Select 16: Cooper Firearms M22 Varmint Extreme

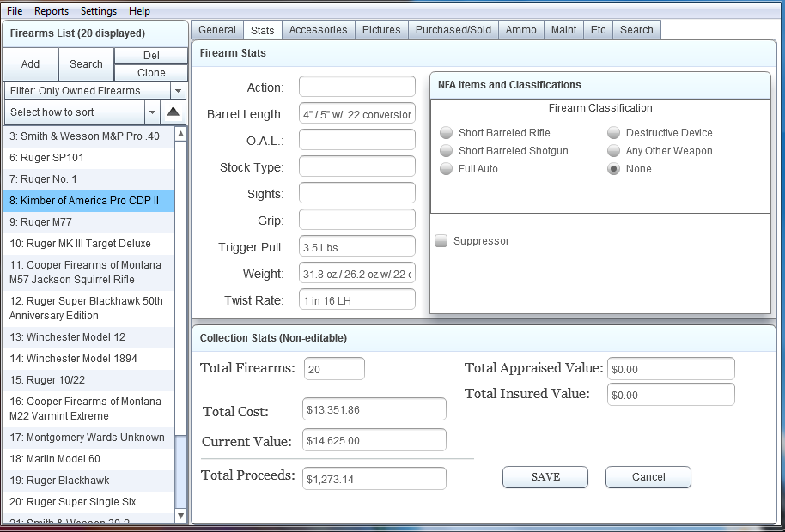pyautogui.click(x=89, y=408)
